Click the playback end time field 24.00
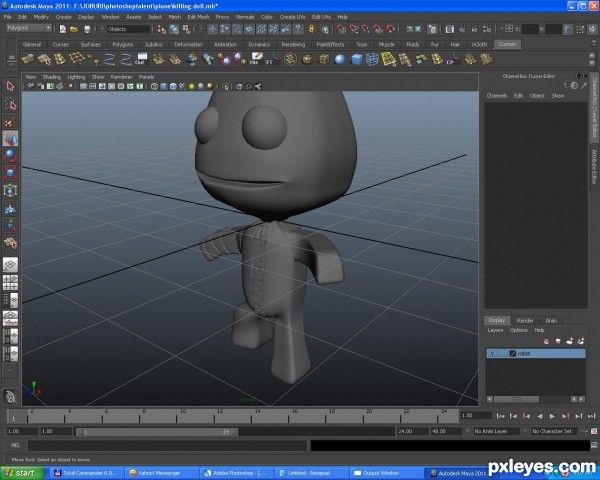 (412, 431)
